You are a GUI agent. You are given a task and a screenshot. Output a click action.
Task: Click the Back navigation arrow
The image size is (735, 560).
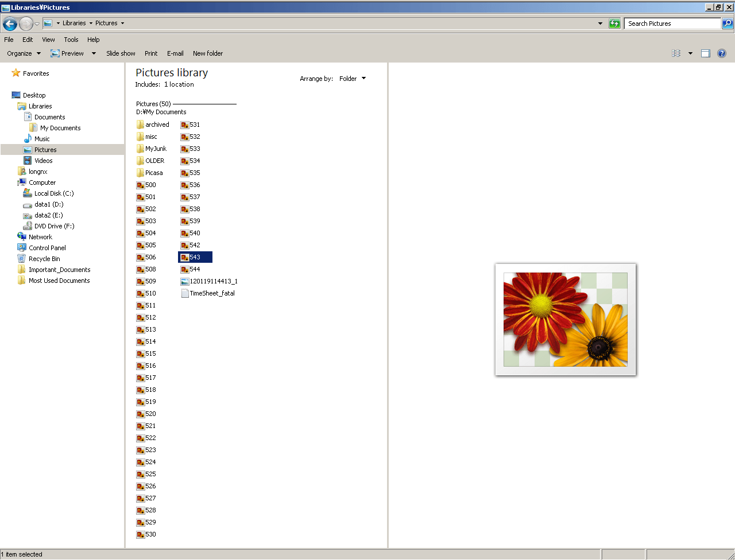(10, 24)
